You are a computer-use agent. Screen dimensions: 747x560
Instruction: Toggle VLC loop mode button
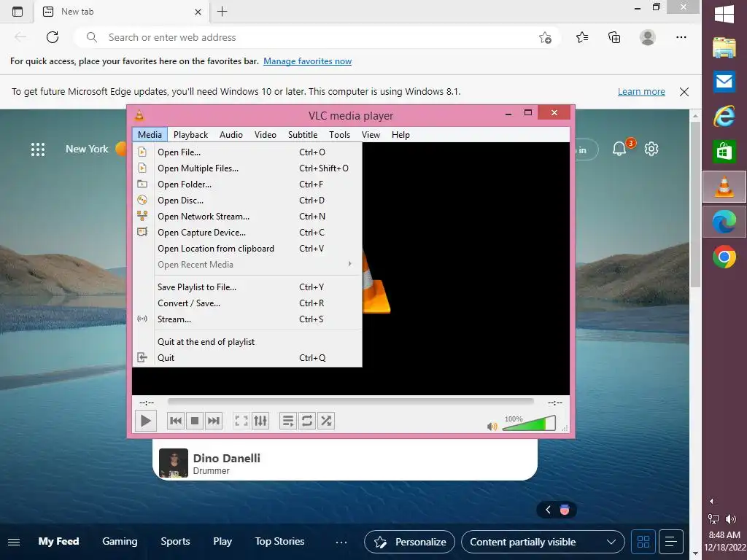(x=307, y=421)
